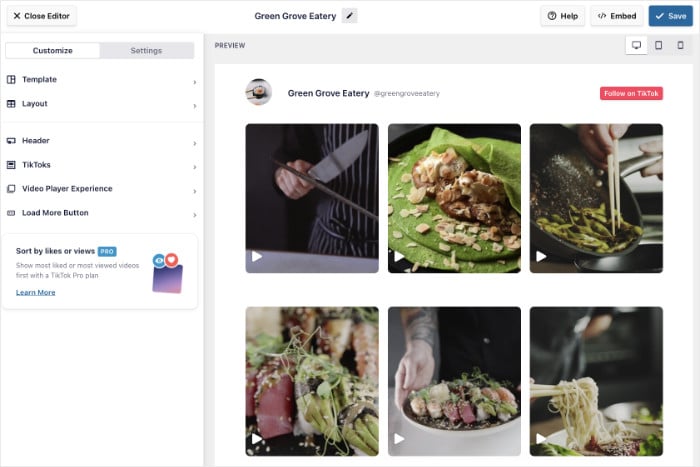700x467 pixels.
Task: Click the PRO badge label
Action: point(107,251)
